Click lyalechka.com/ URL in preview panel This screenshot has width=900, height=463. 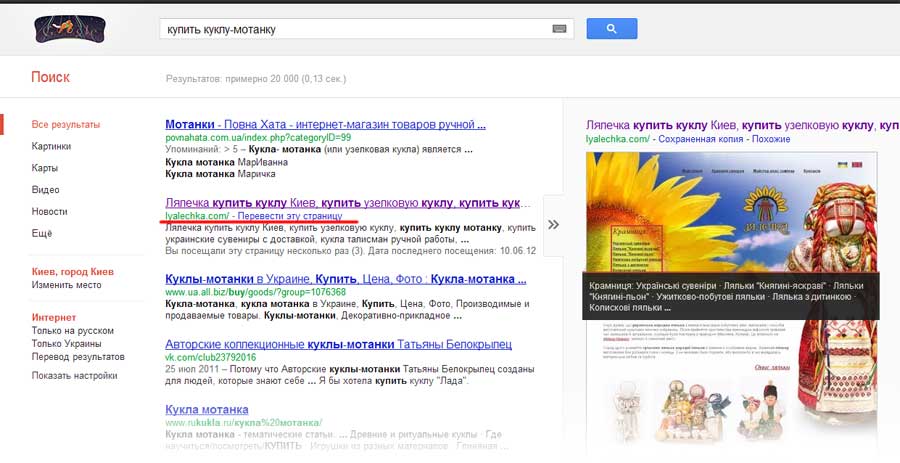[618, 139]
